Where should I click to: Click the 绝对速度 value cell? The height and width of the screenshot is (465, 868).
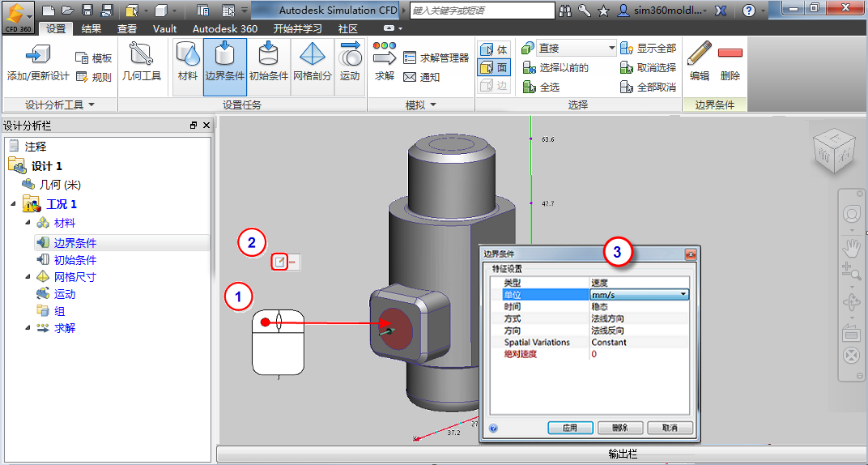click(640, 354)
